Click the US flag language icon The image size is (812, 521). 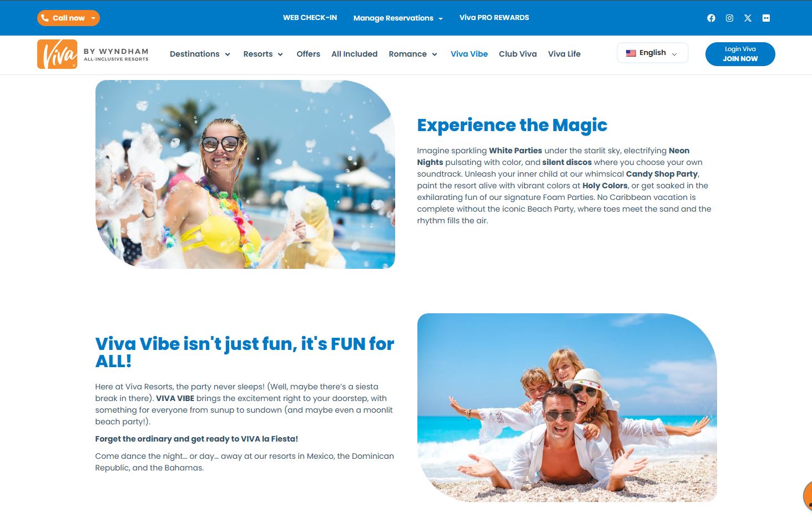coord(631,53)
